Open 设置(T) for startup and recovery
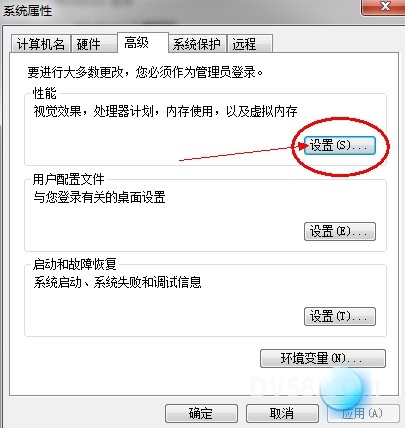405x428 pixels. [340, 316]
